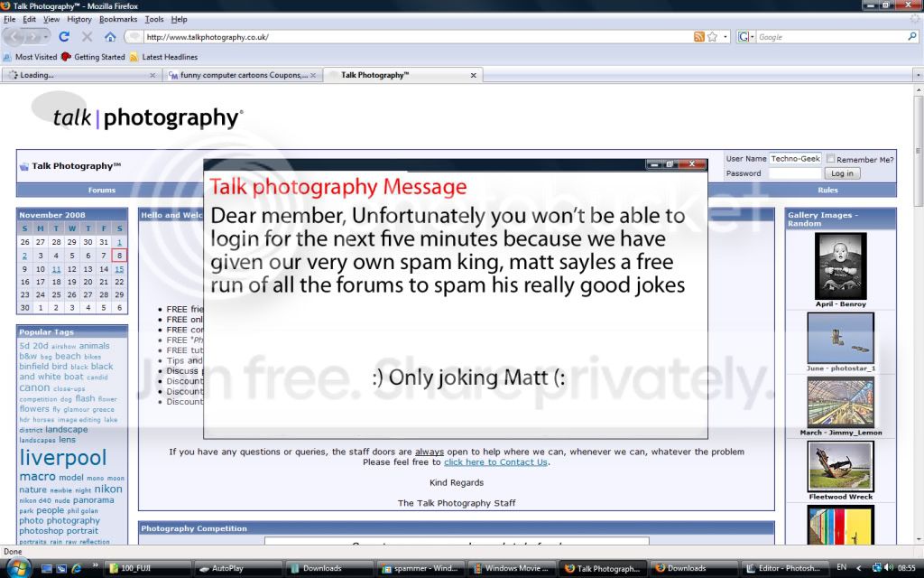This screenshot has height=578, width=924.
Task: Click the Reload page icon
Action: (64, 37)
